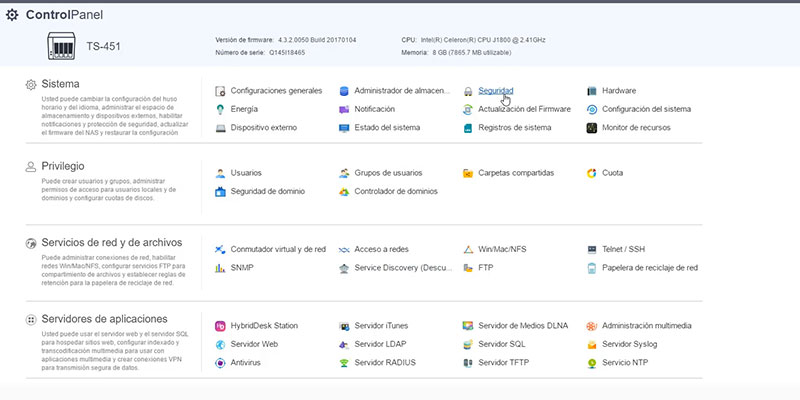Click the FTP icon
This screenshot has height=400, width=800.
468,268
